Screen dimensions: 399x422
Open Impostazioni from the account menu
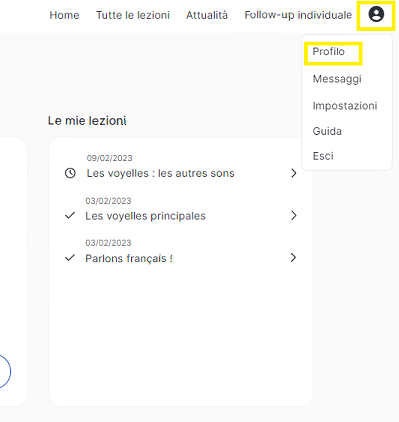345,106
